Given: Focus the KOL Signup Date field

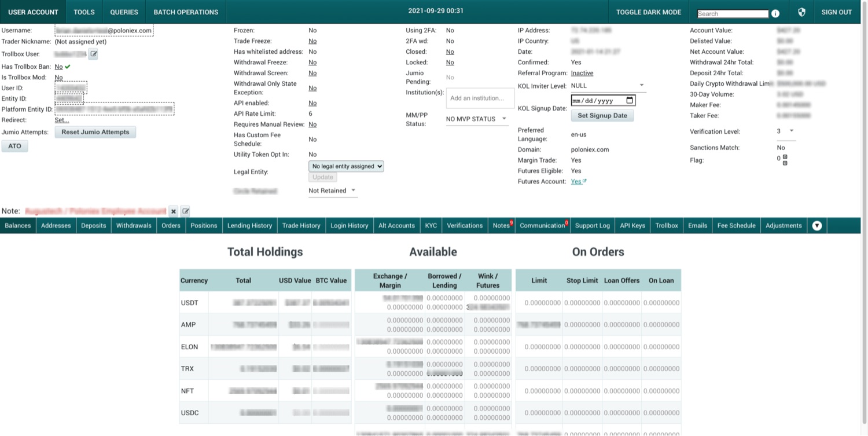Looking at the screenshot, I should point(603,100).
